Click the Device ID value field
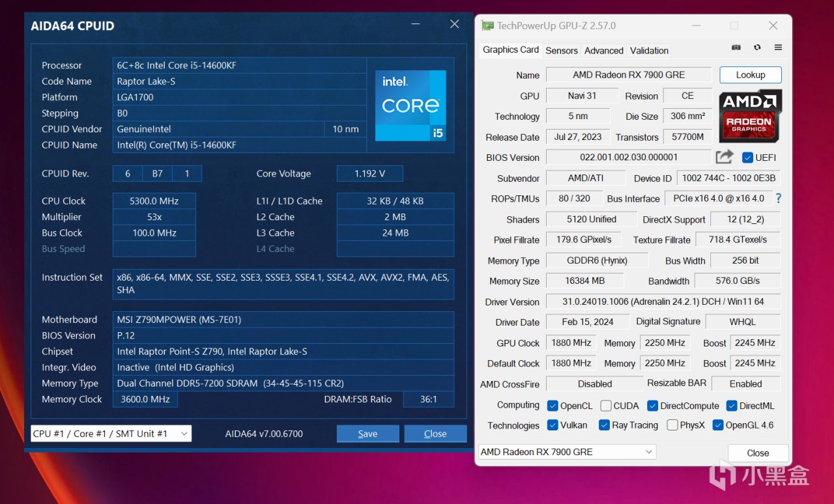This screenshot has height=504, width=834. click(x=728, y=178)
